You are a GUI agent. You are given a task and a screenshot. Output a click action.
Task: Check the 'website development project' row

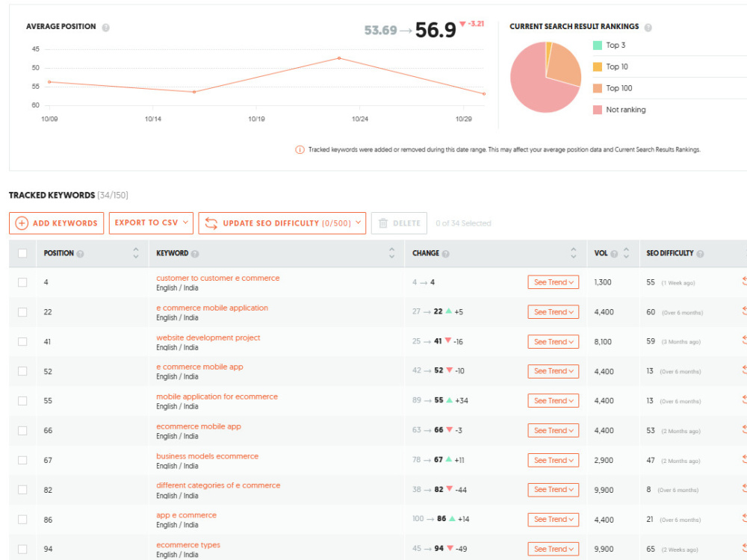(x=22, y=341)
